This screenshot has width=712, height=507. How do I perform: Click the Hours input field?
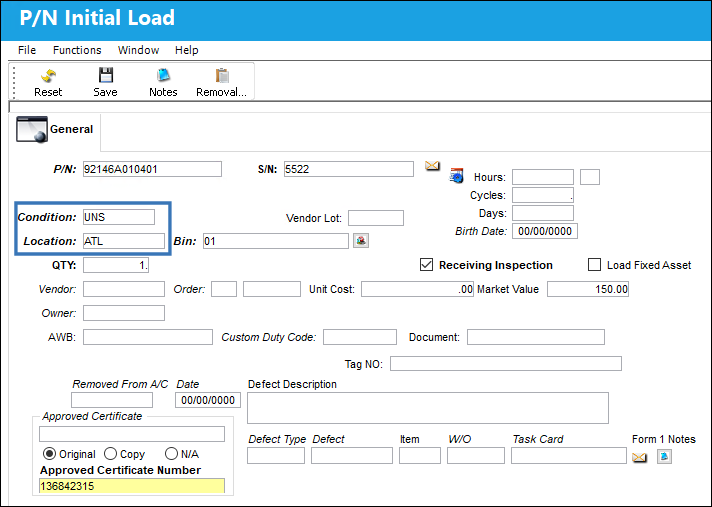[543, 177]
